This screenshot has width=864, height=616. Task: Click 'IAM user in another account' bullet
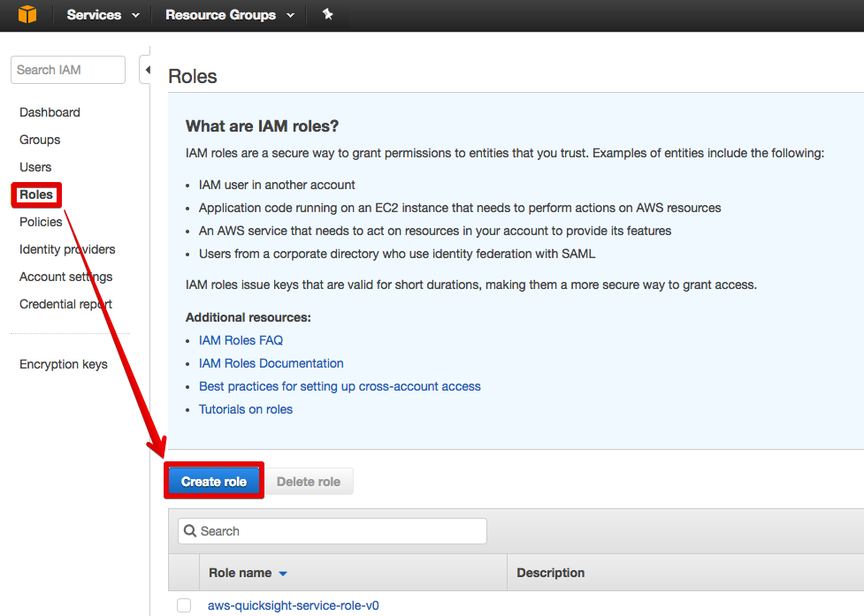(x=277, y=185)
